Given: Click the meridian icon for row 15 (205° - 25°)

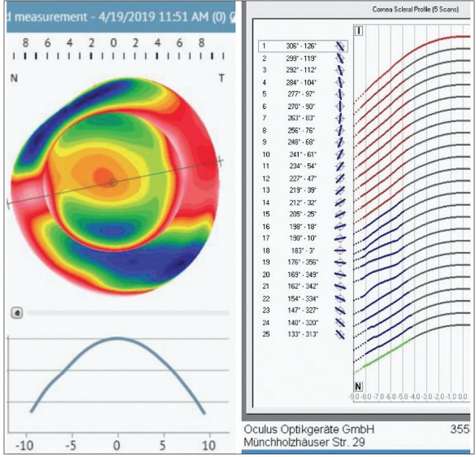Looking at the screenshot, I should (x=340, y=214).
